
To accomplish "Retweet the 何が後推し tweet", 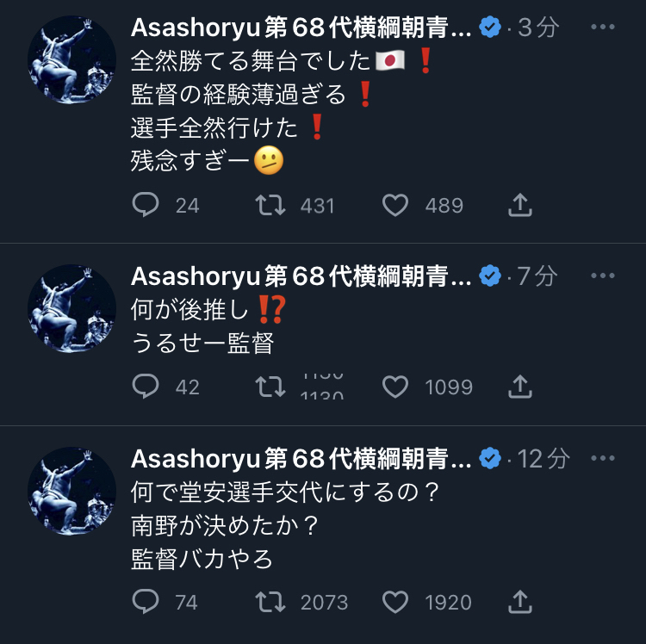I will click(270, 387).
